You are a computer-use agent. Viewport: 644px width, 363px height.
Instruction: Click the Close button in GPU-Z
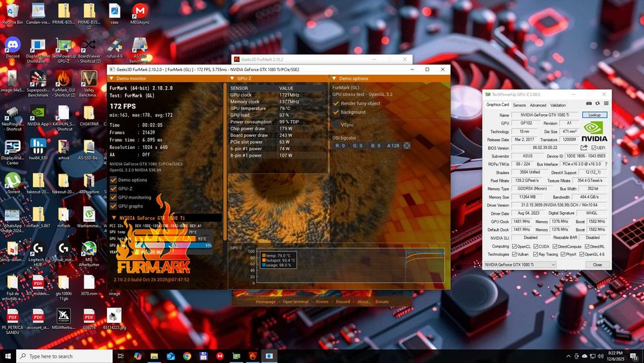(x=597, y=265)
